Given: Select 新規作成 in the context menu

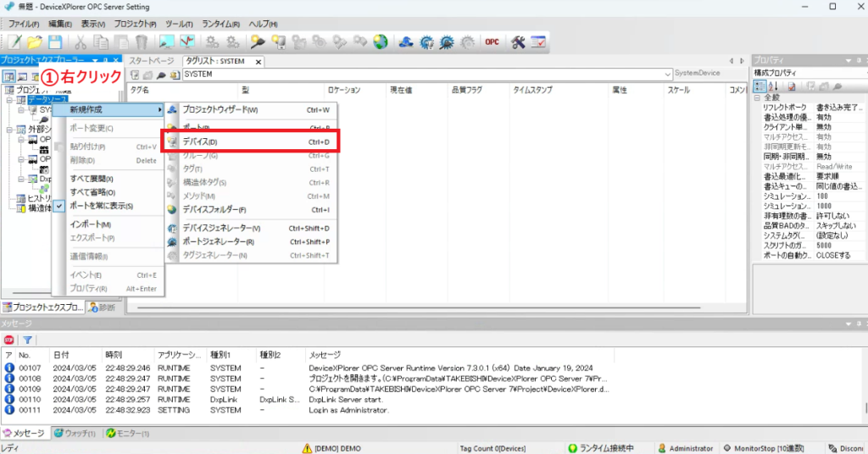Looking at the screenshot, I should pyautogui.click(x=108, y=109).
